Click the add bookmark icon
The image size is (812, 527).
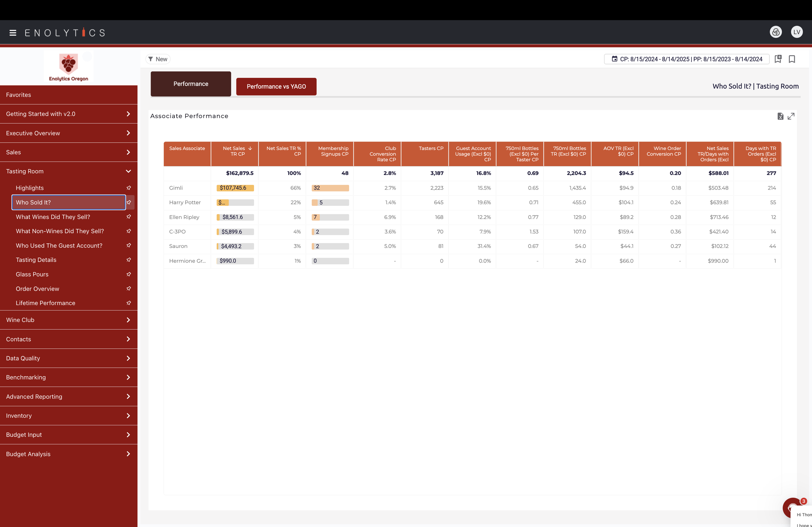(778, 59)
